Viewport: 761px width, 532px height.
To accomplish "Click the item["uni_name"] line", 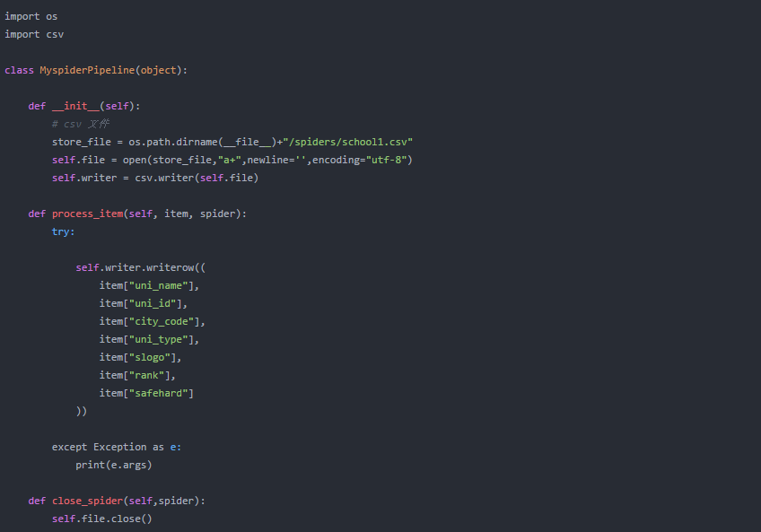I will [x=150, y=286].
